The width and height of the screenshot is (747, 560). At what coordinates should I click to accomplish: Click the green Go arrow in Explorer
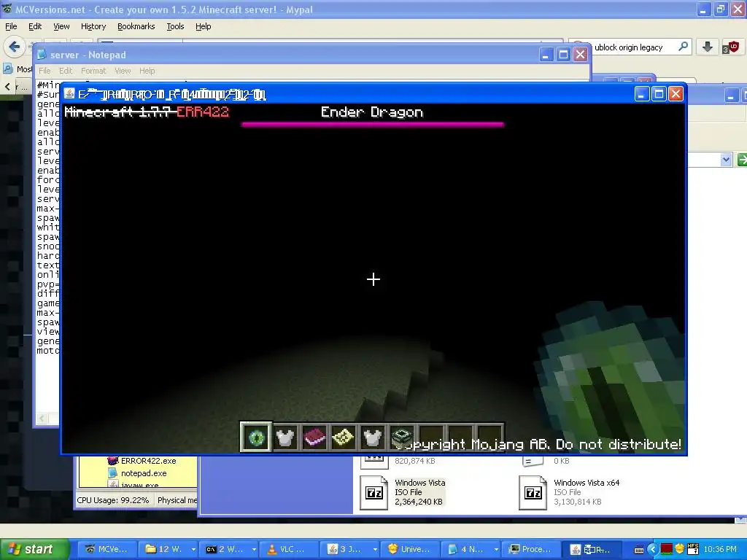pyautogui.click(x=742, y=160)
